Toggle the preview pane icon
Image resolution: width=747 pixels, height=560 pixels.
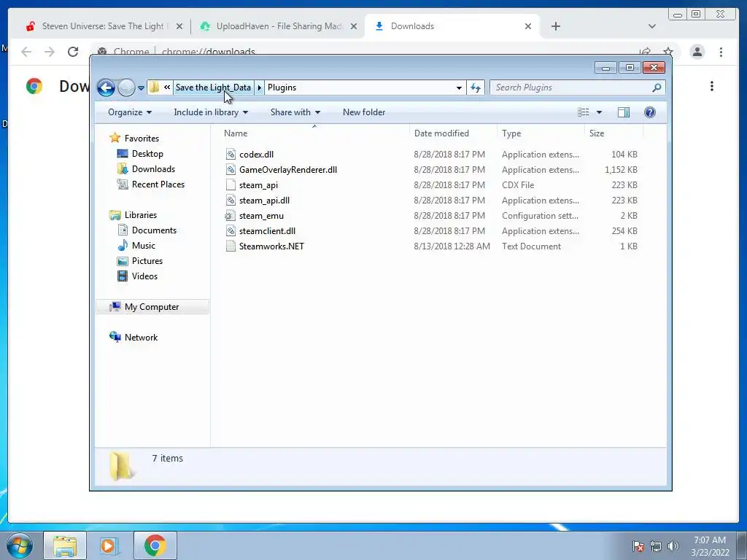click(624, 112)
